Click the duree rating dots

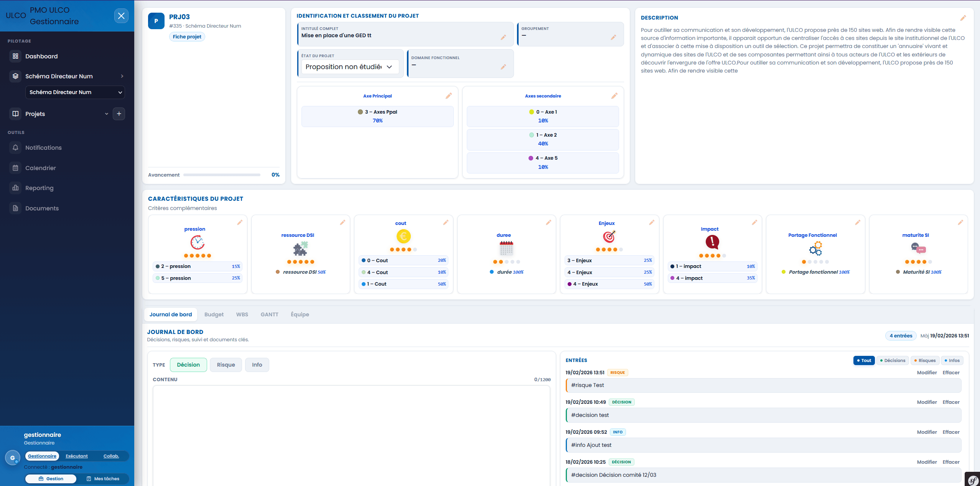pos(506,262)
